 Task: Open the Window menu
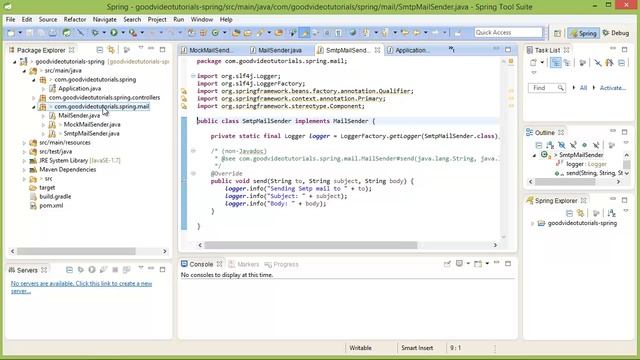[202, 20]
